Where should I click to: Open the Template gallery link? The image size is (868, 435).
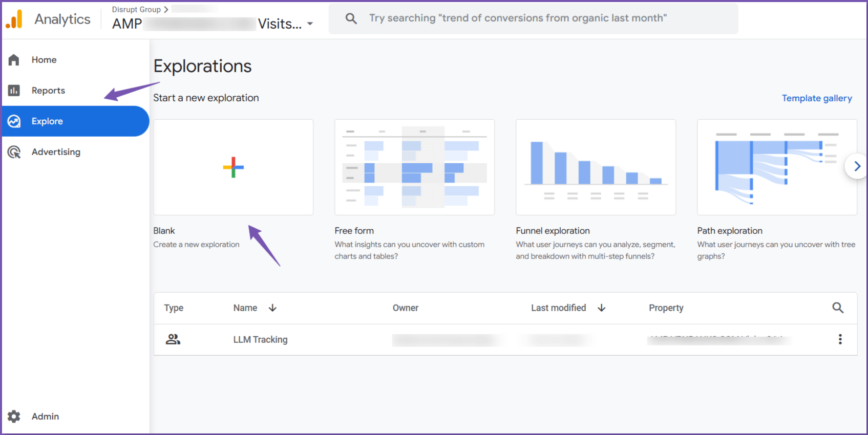point(816,98)
